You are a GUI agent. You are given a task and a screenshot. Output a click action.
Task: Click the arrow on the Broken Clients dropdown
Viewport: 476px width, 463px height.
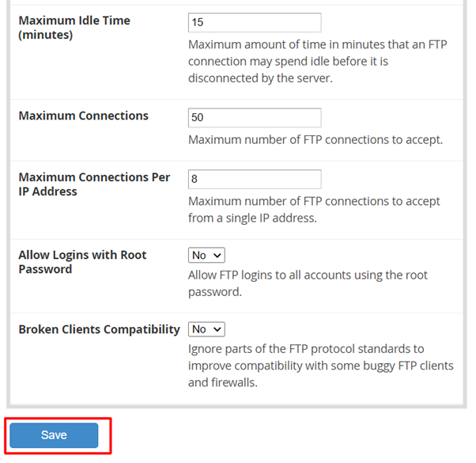tap(217, 329)
